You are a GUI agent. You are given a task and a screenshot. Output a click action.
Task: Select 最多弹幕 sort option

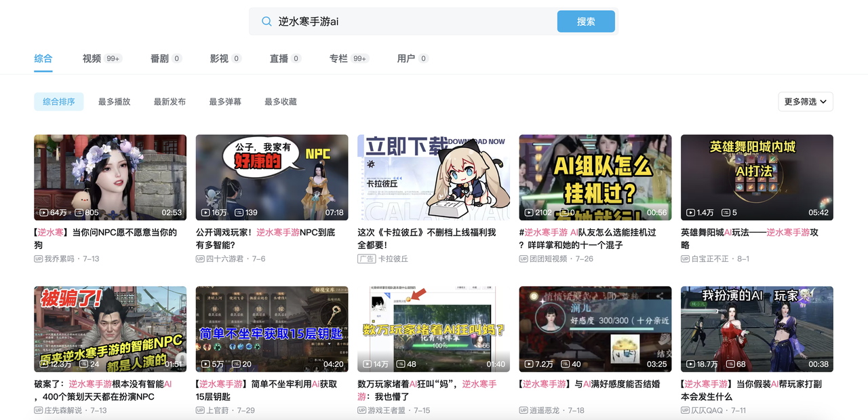[225, 102]
